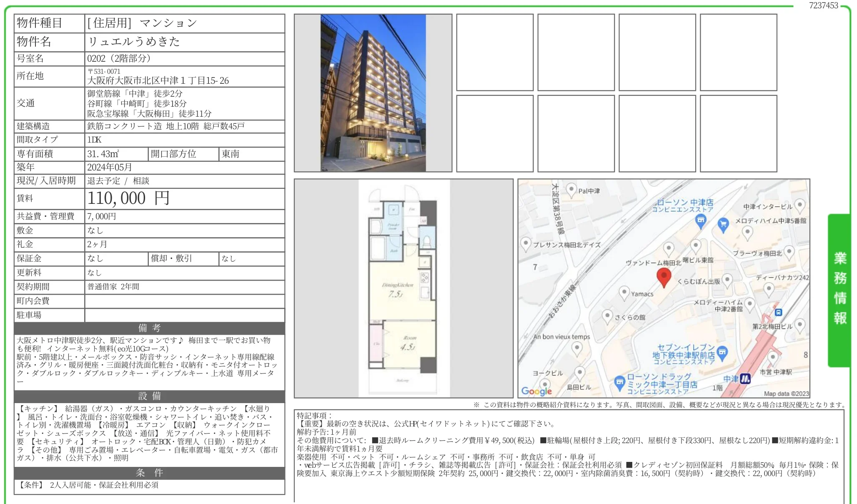
Task: Click the さくらの館 map pin
Action: click(607, 316)
